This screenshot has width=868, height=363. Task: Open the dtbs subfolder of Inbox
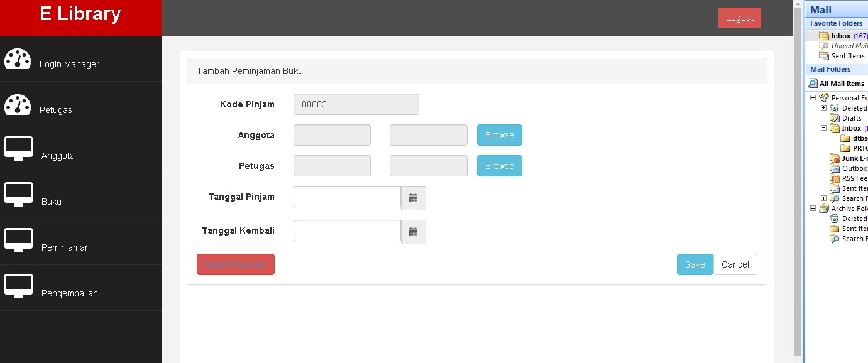[x=855, y=138]
